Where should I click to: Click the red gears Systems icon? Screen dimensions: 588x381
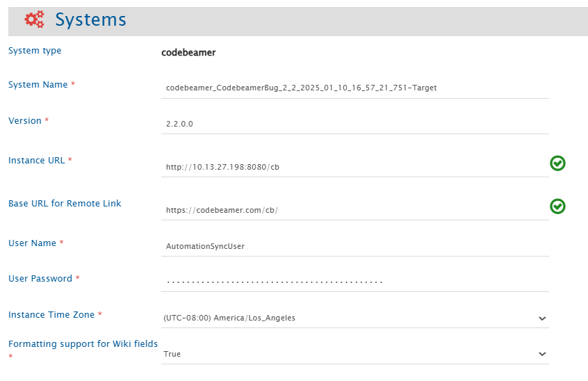click(35, 20)
